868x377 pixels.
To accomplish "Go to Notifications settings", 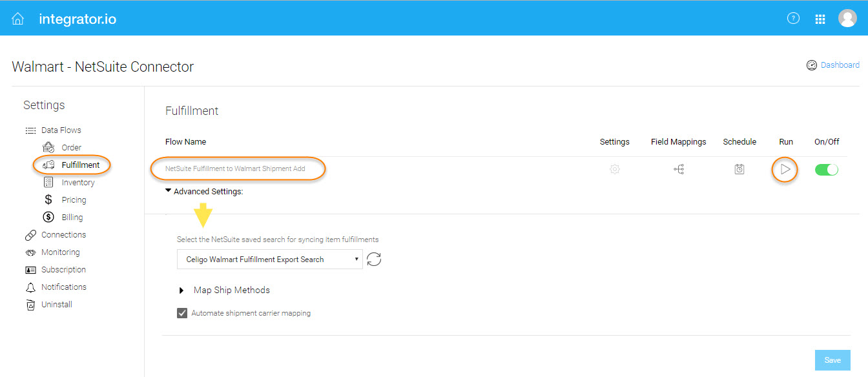I will tap(64, 287).
